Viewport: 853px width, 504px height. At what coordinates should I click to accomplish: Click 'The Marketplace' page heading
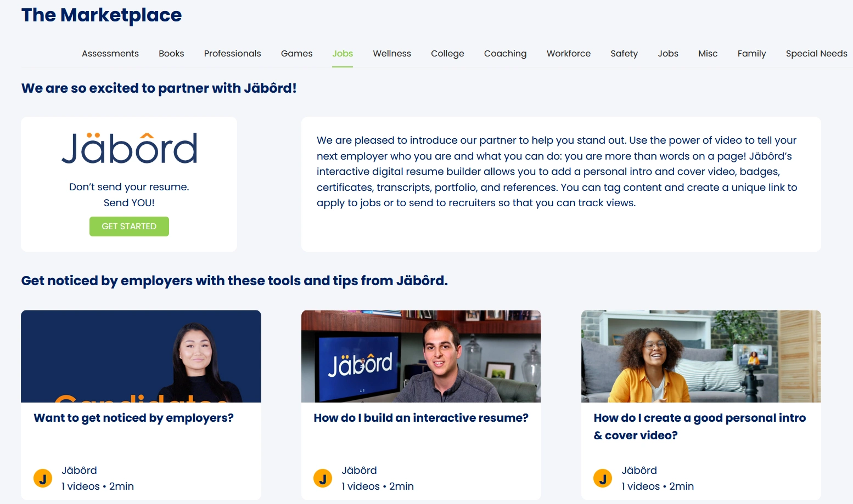(x=102, y=15)
